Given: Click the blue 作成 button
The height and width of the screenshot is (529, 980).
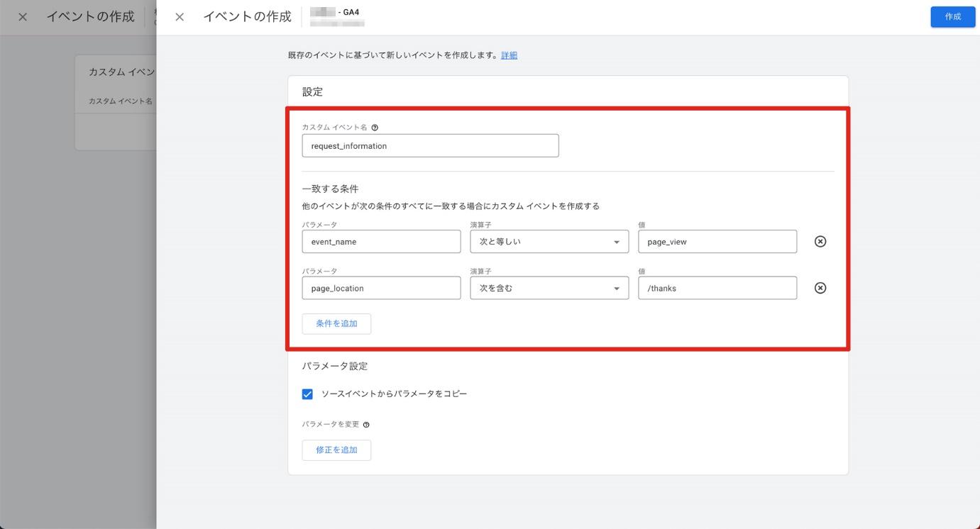Looking at the screenshot, I should [953, 17].
